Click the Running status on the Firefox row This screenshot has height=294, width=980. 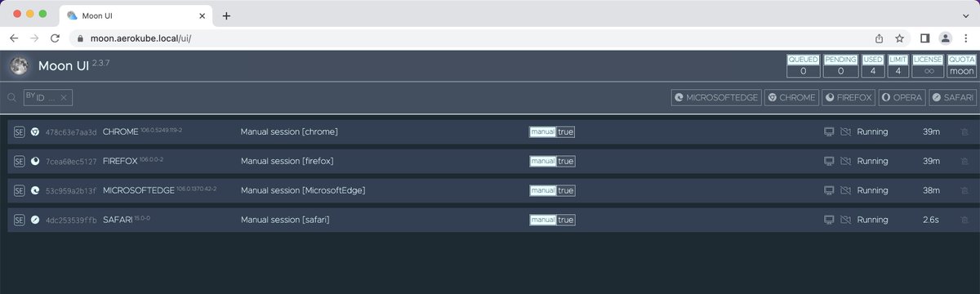[x=872, y=161]
